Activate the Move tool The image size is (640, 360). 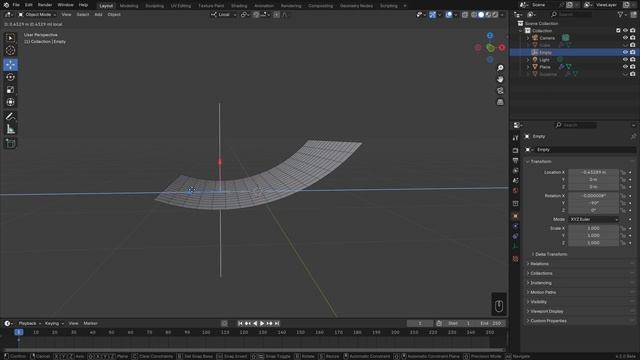[10, 64]
